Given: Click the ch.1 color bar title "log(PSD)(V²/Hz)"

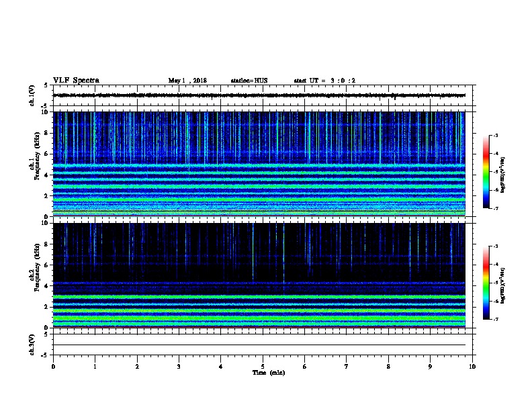Looking at the screenshot, I should click(503, 175).
